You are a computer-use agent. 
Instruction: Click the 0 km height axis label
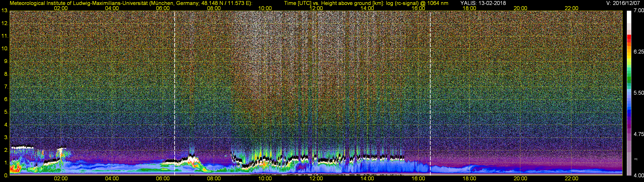click(6, 176)
